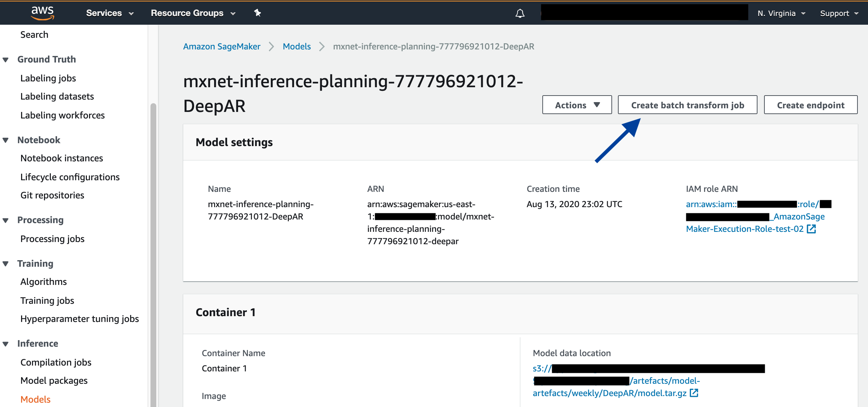Viewport: 868px width, 407px height.
Task: Collapse the Processing sidebar section
Action: (6, 220)
